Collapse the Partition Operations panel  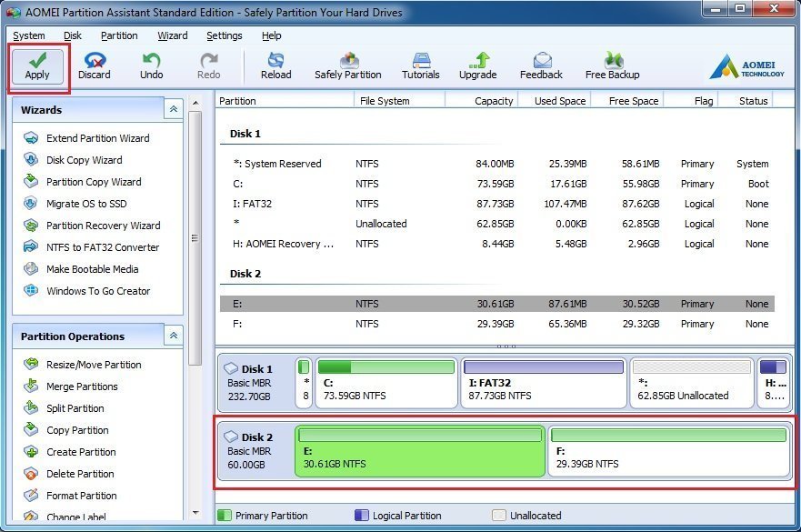[174, 336]
